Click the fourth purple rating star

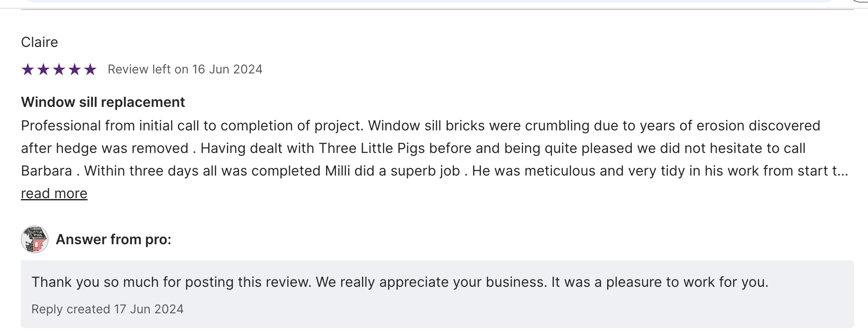point(75,70)
